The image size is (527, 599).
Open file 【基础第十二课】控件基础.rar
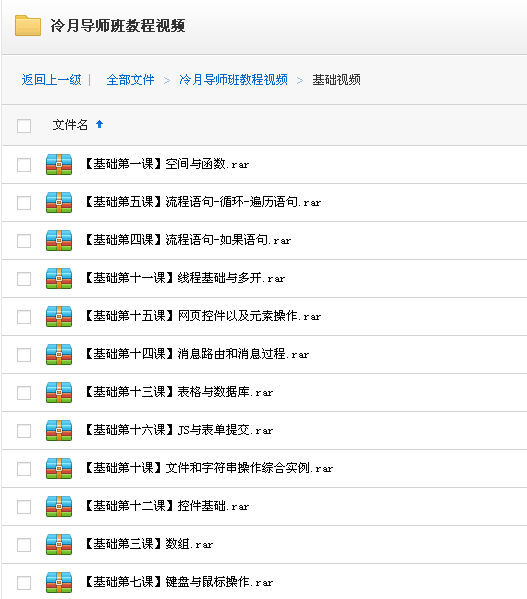tap(167, 506)
